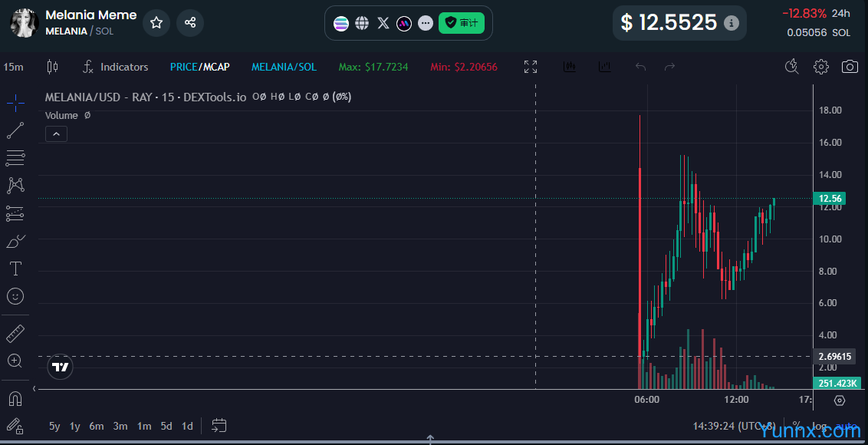Enable percent scale on the price axis

point(797,425)
